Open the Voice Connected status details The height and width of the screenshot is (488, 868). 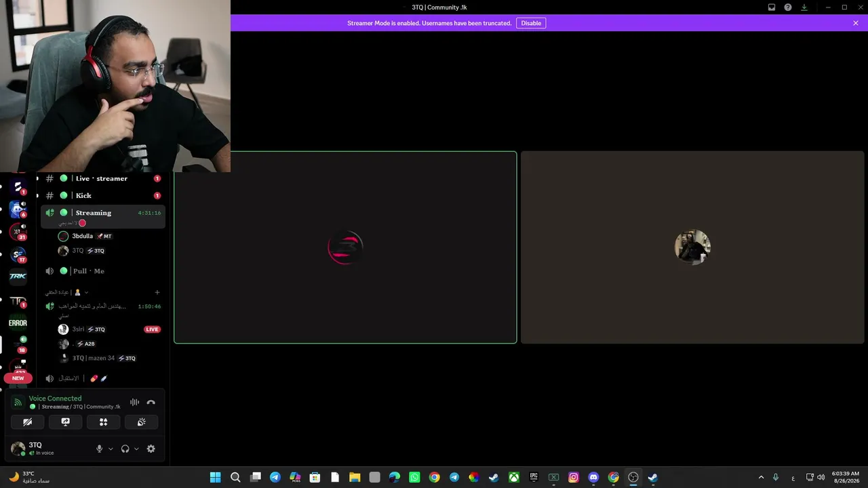(55, 399)
